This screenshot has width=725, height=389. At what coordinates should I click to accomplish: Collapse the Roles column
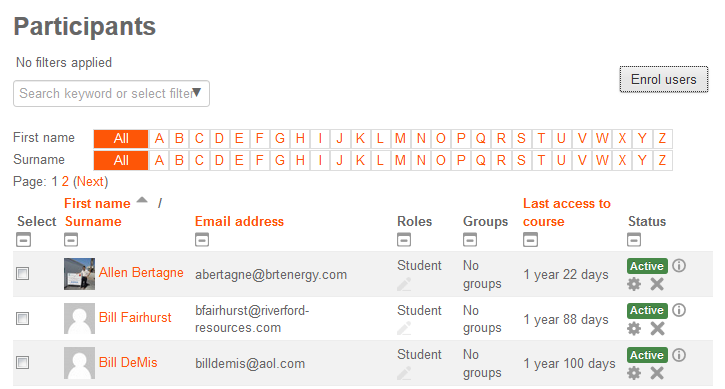pos(404,240)
